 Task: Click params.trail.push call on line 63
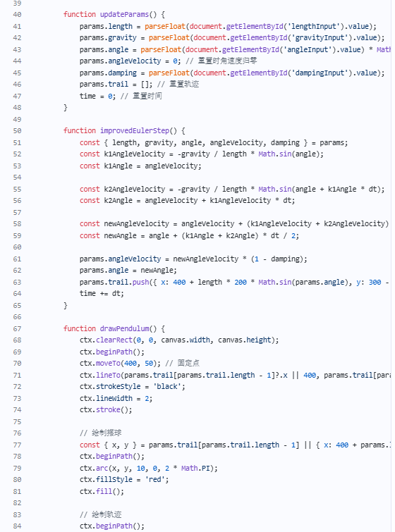click(x=114, y=283)
